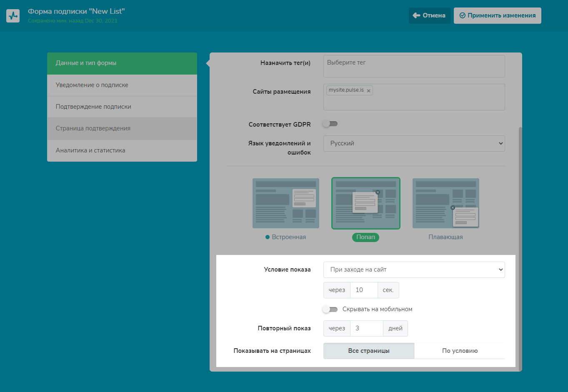The height and width of the screenshot is (392, 568).
Task: Remove the mysite.pulse.is site tag
Action: pyautogui.click(x=368, y=91)
